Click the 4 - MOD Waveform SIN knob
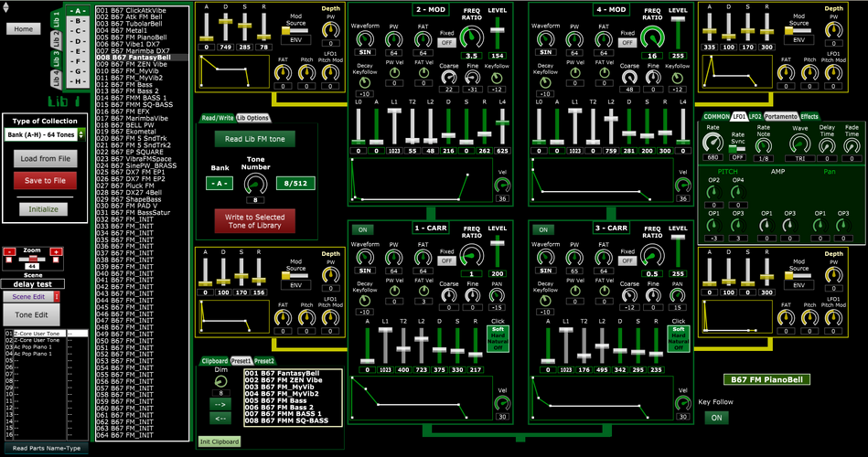This screenshot has height=457, width=868. pos(546,39)
